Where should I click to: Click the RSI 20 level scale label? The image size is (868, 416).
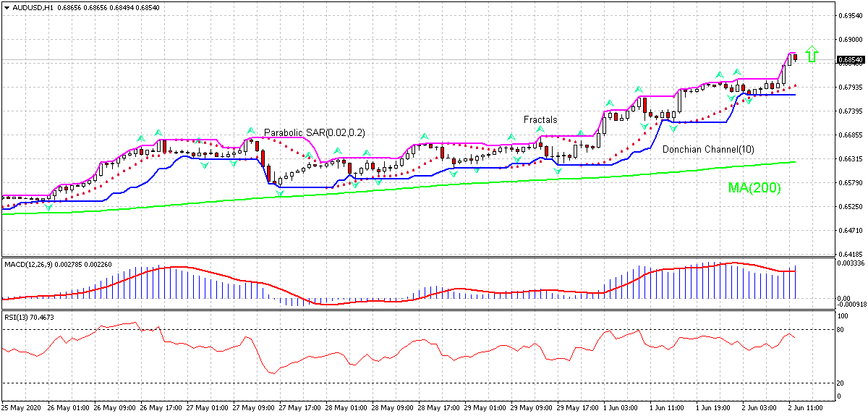842,383
